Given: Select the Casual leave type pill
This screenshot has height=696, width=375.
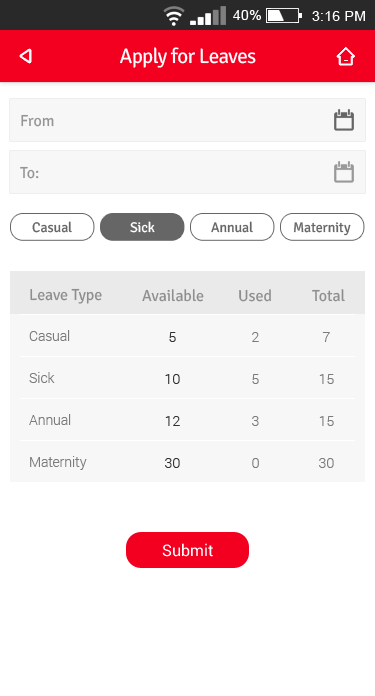Looking at the screenshot, I should (52, 227).
